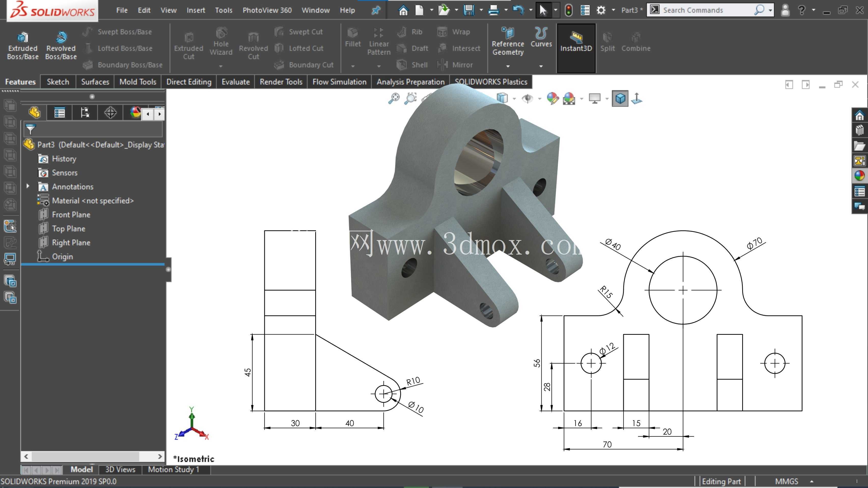The height and width of the screenshot is (488, 868).
Task: Click the Curves tool icon
Action: (x=541, y=38)
